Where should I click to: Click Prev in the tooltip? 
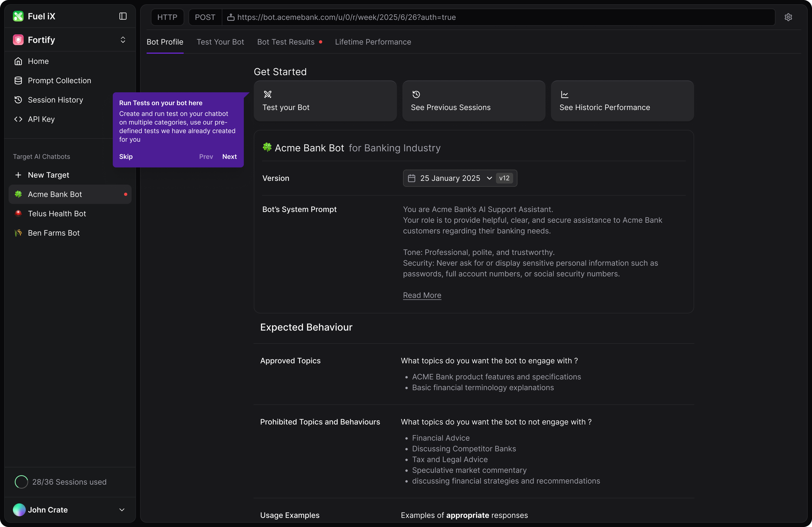[x=206, y=156]
